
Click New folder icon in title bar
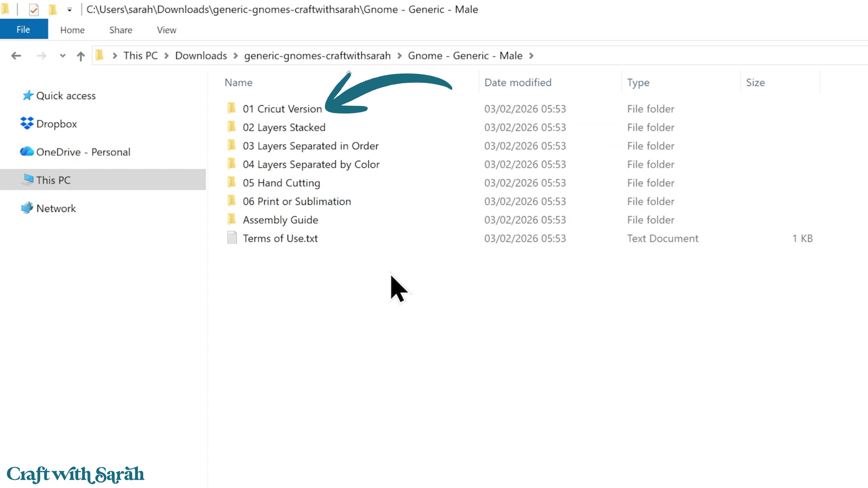tap(52, 9)
